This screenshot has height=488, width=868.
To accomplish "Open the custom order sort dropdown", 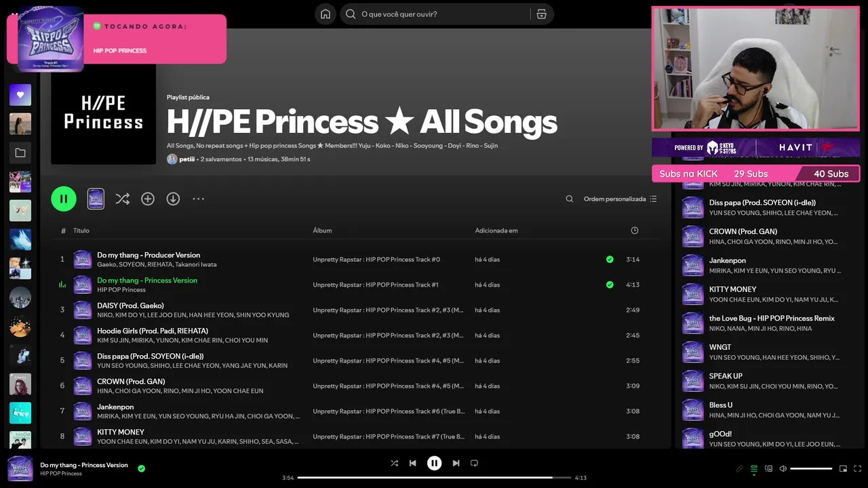I will pyautogui.click(x=620, y=199).
